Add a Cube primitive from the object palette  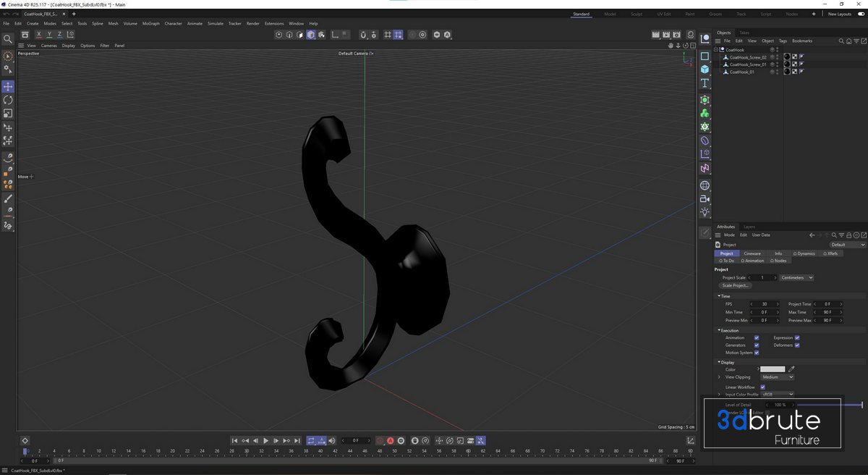coord(705,70)
